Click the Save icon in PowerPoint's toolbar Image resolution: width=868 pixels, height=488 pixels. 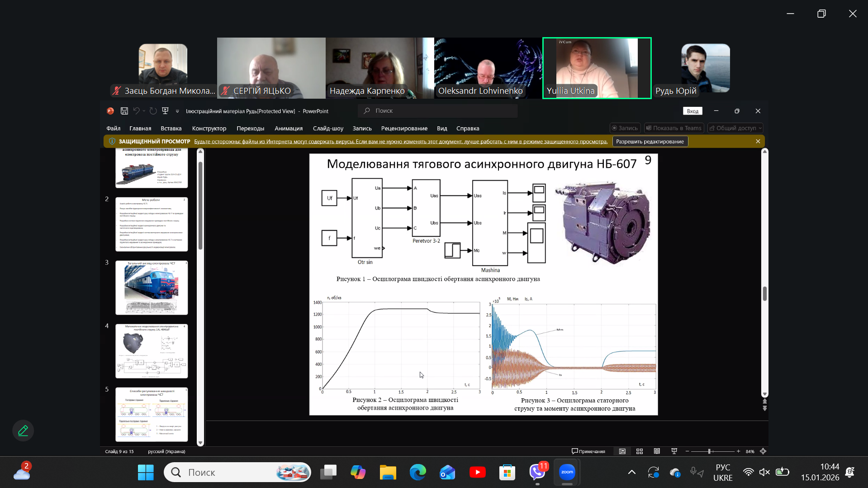124,111
